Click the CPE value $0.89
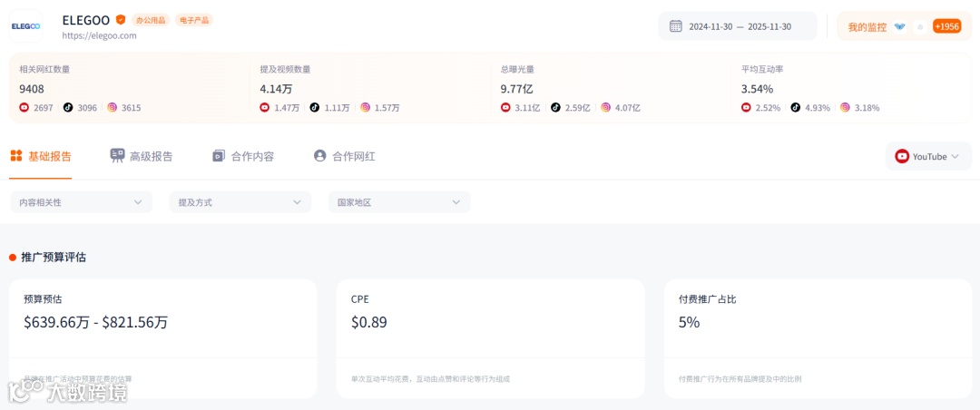Viewport: 980px width, 410px height. 368,323
